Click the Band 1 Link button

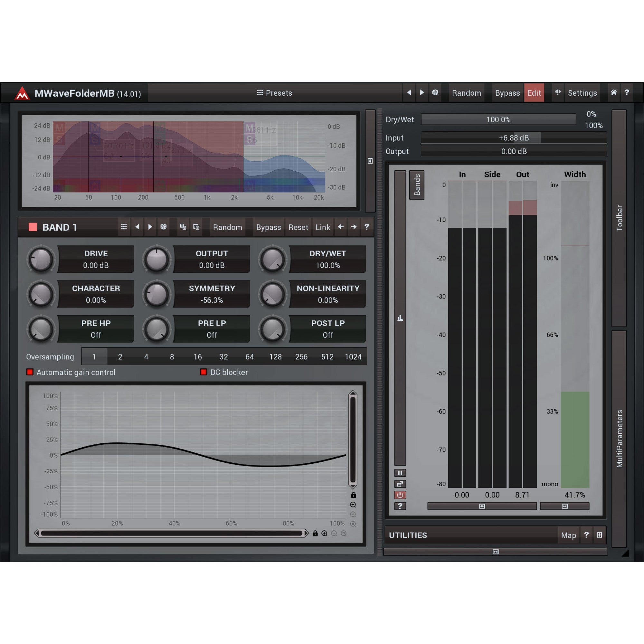(323, 227)
